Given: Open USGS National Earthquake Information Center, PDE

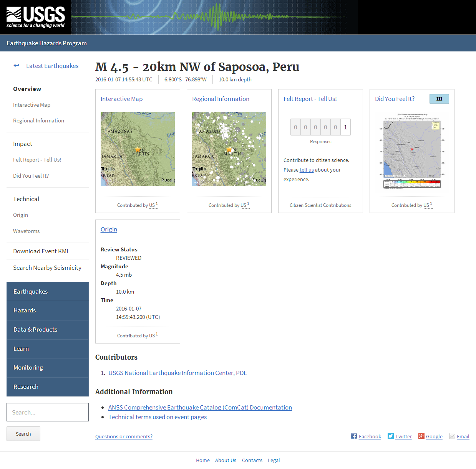Looking at the screenshot, I should click(x=177, y=373).
